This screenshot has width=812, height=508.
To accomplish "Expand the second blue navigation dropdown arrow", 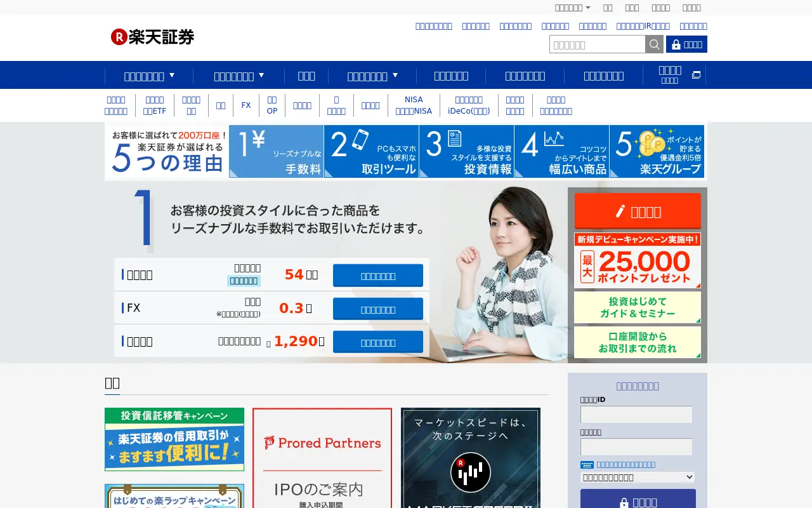I will pos(261,75).
